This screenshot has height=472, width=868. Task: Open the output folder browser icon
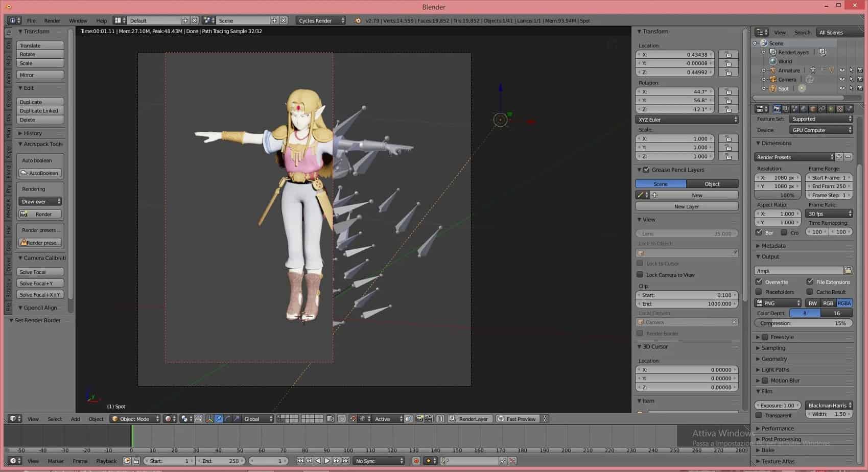pyautogui.click(x=848, y=270)
